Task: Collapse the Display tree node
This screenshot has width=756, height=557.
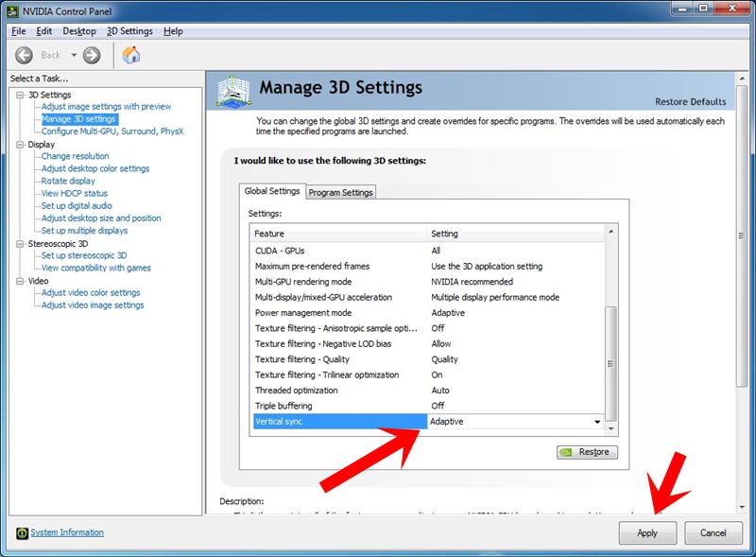Action: pos(20,145)
